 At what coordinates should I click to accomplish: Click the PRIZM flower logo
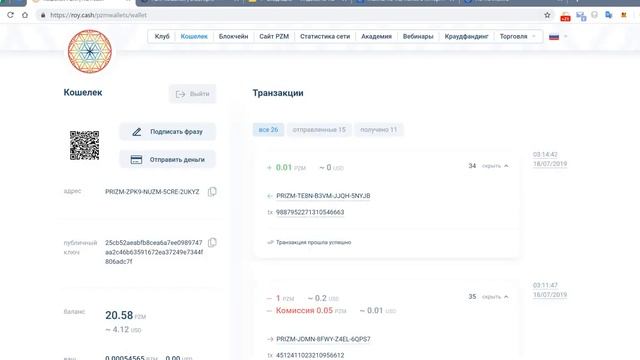pyautogui.click(x=90, y=51)
